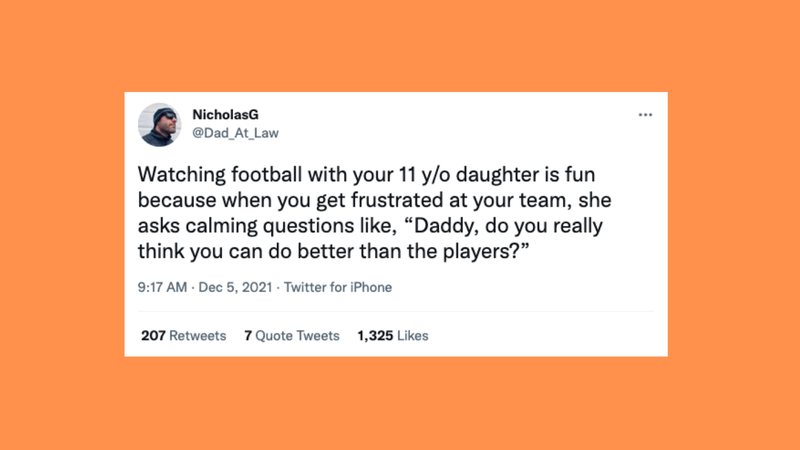The width and height of the screenshot is (800, 450).
Task: View the 207 Retweets list
Action: point(183,336)
